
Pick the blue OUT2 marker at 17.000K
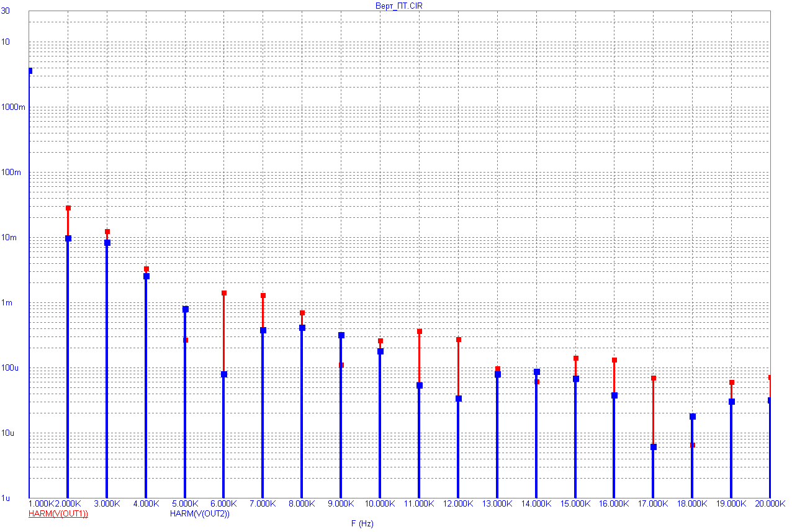pos(654,447)
